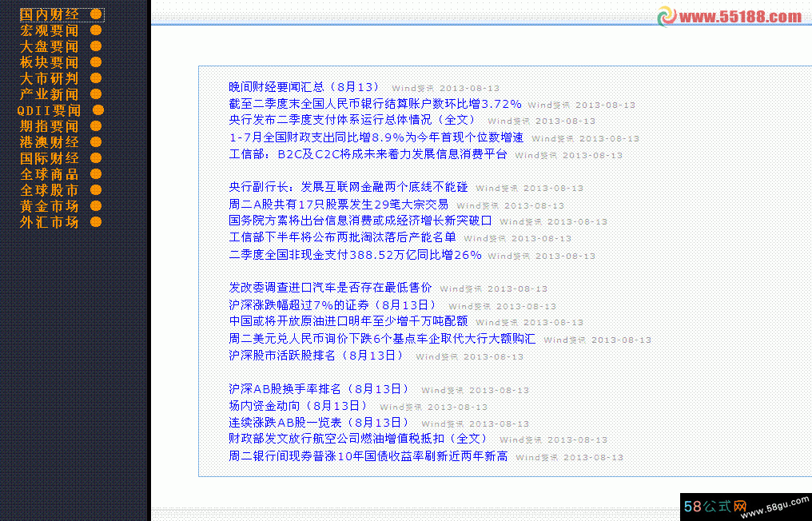This screenshot has height=521, width=812.
Task: Open 央行副行长 互联网金融 article
Action: pyautogui.click(x=348, y=187)
